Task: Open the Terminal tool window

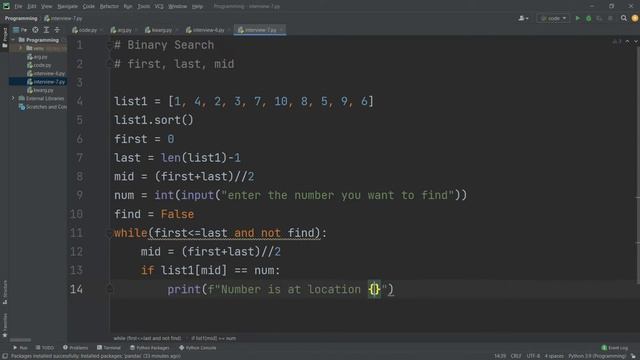Action: (x=109, y=348)
